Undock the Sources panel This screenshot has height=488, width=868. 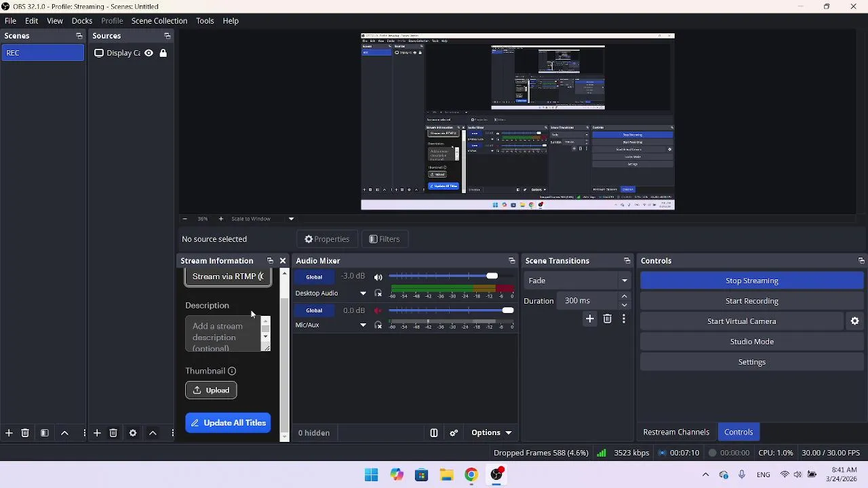(x=167, y=36)
